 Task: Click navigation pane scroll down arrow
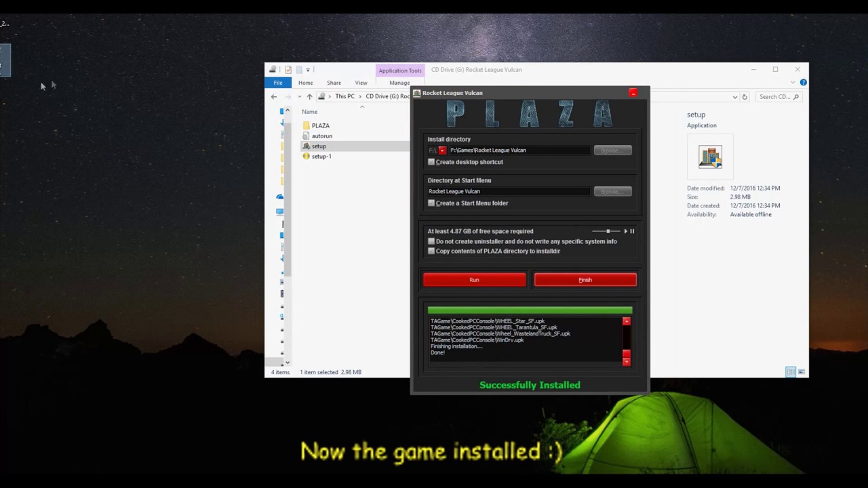[288, 363]
